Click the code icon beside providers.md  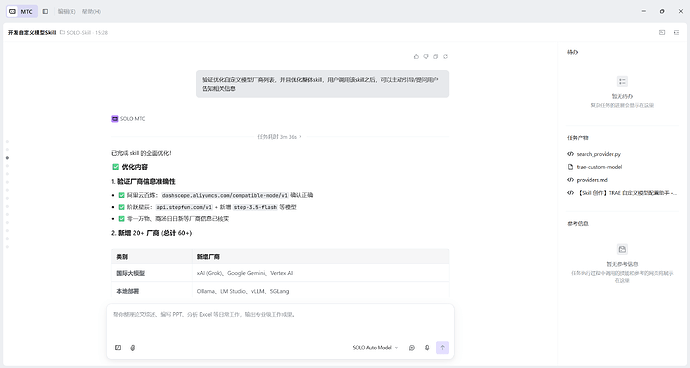coord(570,180)
